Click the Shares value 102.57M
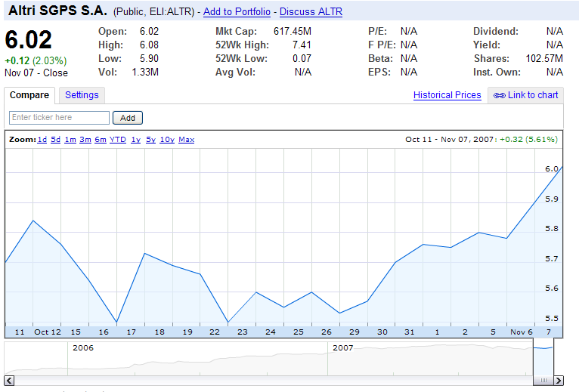This screenshot has height=392, width=579. tap(544, 58)
